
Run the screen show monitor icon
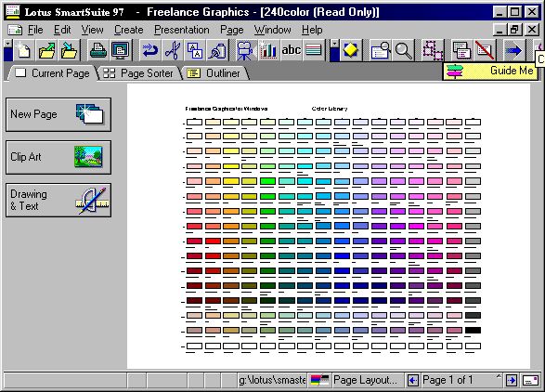[x=121, y=50]
